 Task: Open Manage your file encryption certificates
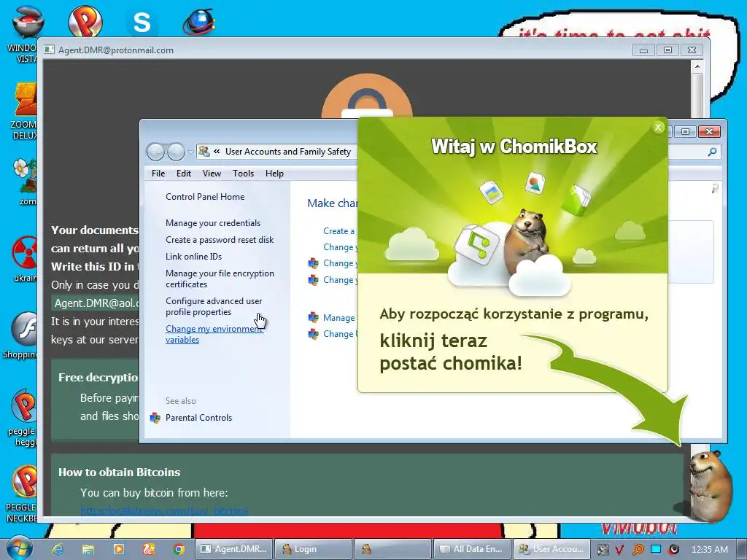coord(220,279)
